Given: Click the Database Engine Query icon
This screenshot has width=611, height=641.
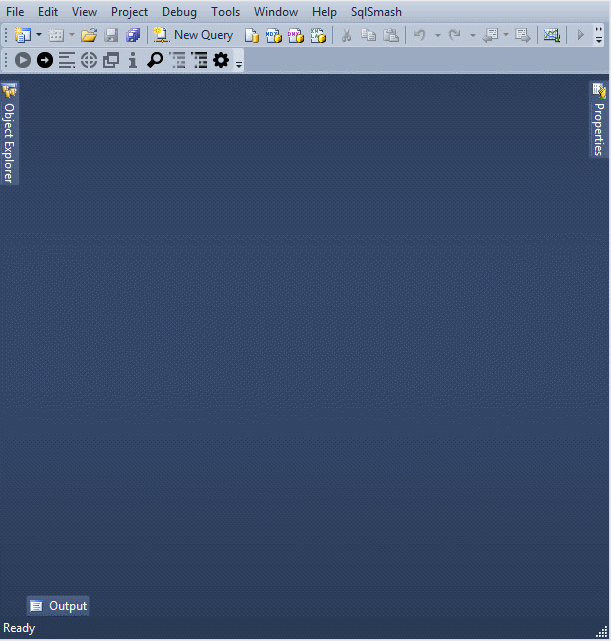Looking at the screenshot, I should coord(252,36).
